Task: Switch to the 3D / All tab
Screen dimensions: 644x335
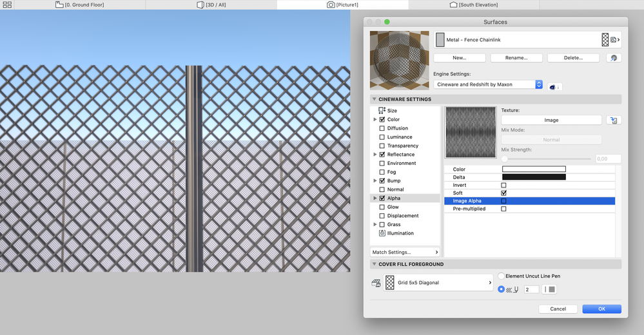Action: click(x=211, y=5)
